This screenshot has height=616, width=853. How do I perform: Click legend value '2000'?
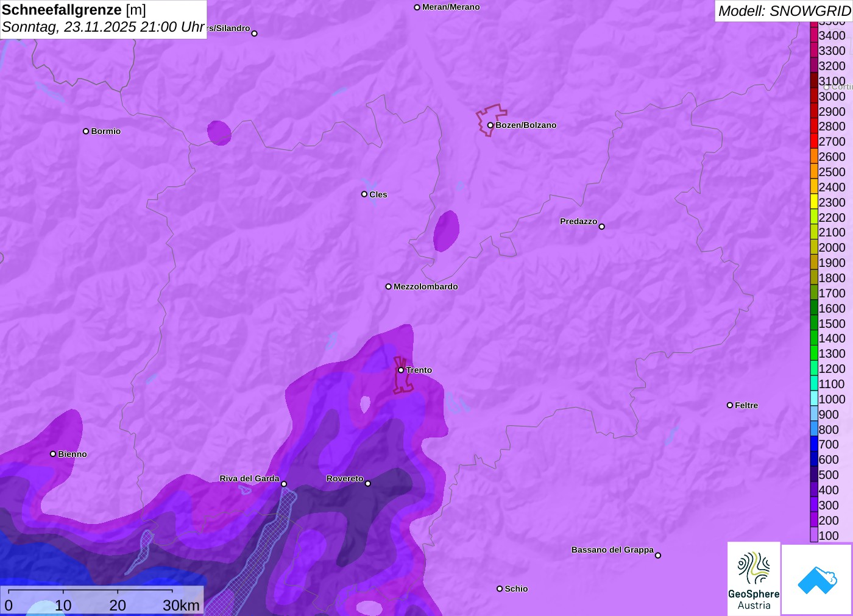pos(832,247)
